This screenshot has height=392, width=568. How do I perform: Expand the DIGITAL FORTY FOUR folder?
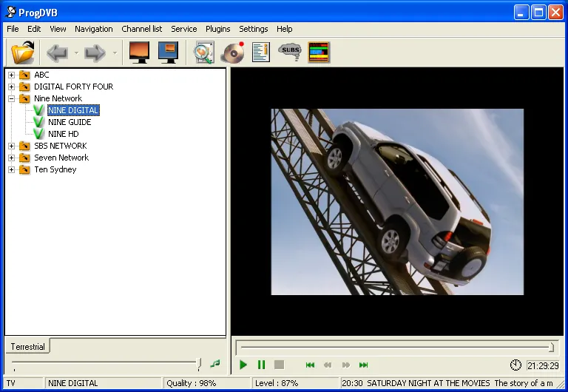(12, 87)
